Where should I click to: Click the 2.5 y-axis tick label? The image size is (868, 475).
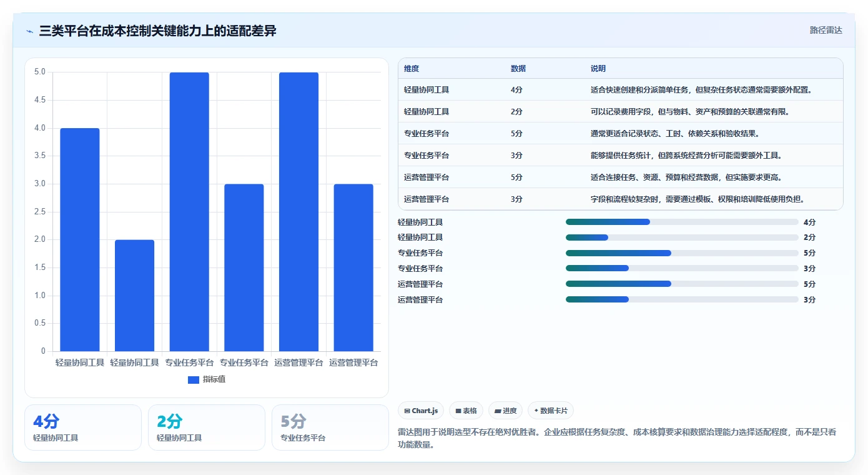click(x=39, y=212)
